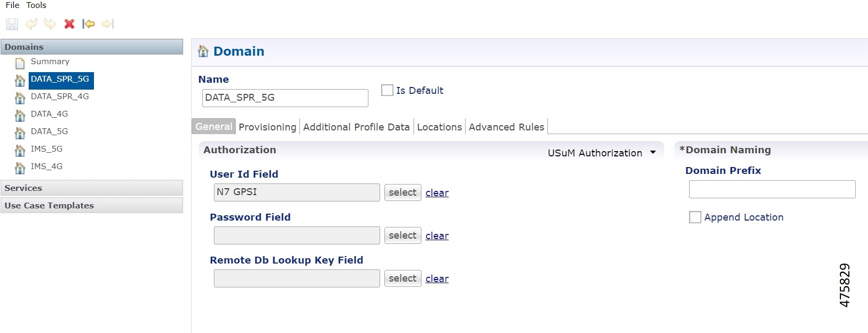Click the red X delete icon
This screenshot has width=868, height=333.
(x=70, y=24)
